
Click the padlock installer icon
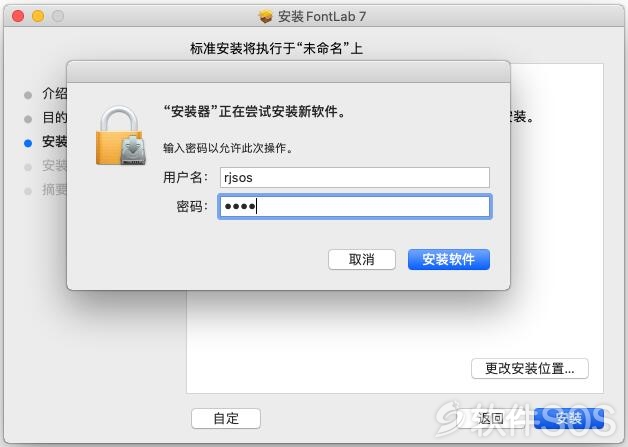(121, 135)
